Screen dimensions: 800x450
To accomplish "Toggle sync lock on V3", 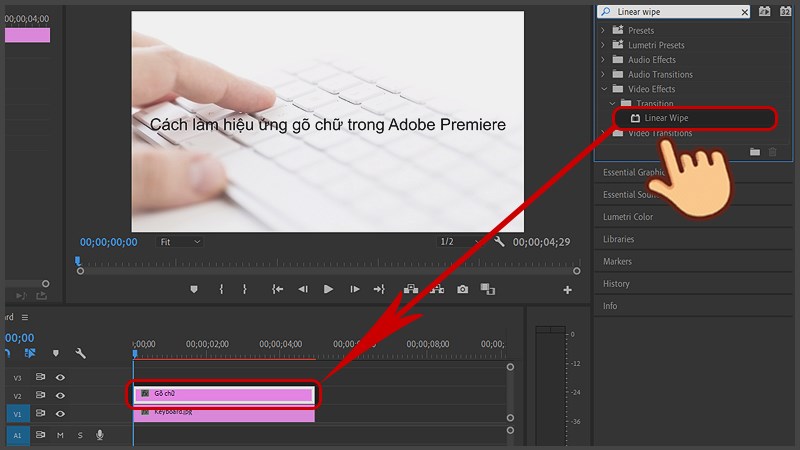I will click(40, 377).
